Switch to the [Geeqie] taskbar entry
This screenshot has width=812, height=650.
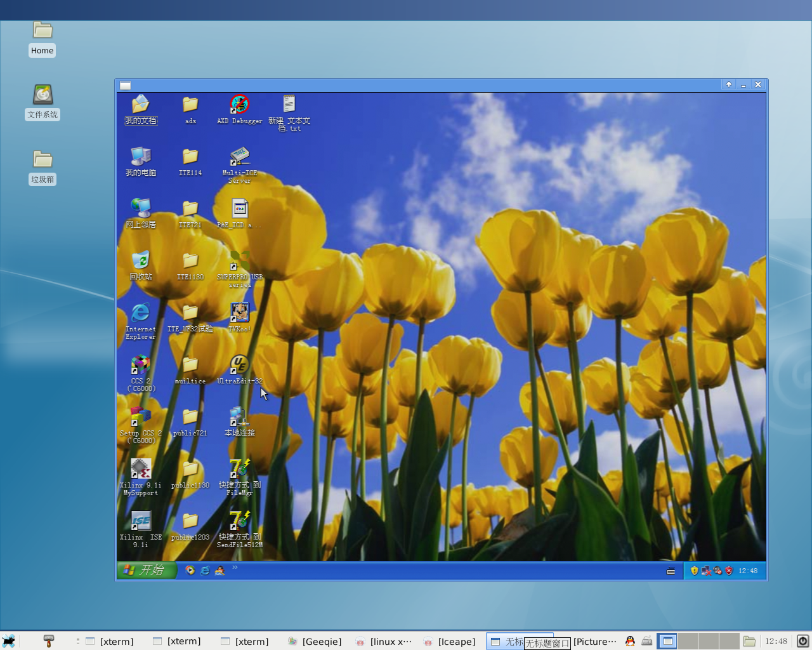click(x=315, y=641)
